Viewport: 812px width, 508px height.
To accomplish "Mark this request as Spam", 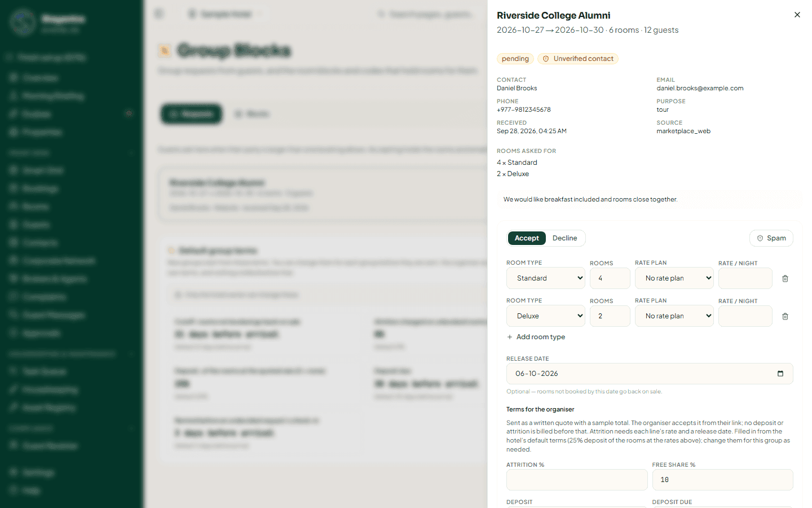I will (771, 238).
